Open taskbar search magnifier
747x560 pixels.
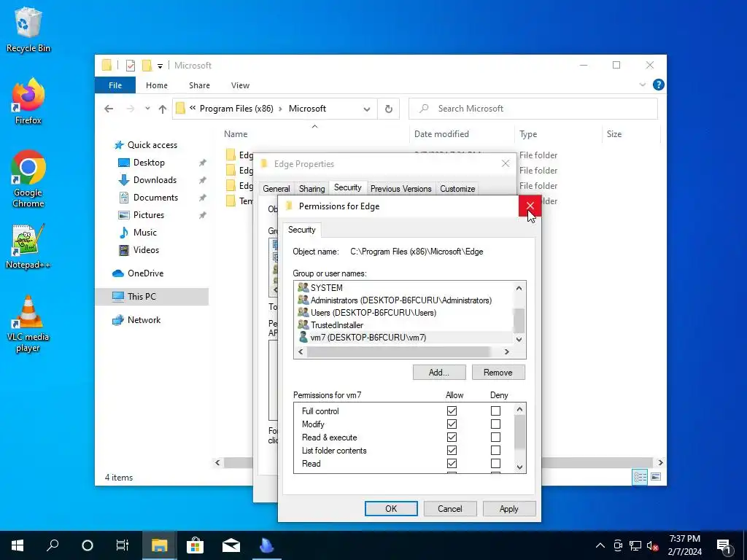click(x=53, y=545)
